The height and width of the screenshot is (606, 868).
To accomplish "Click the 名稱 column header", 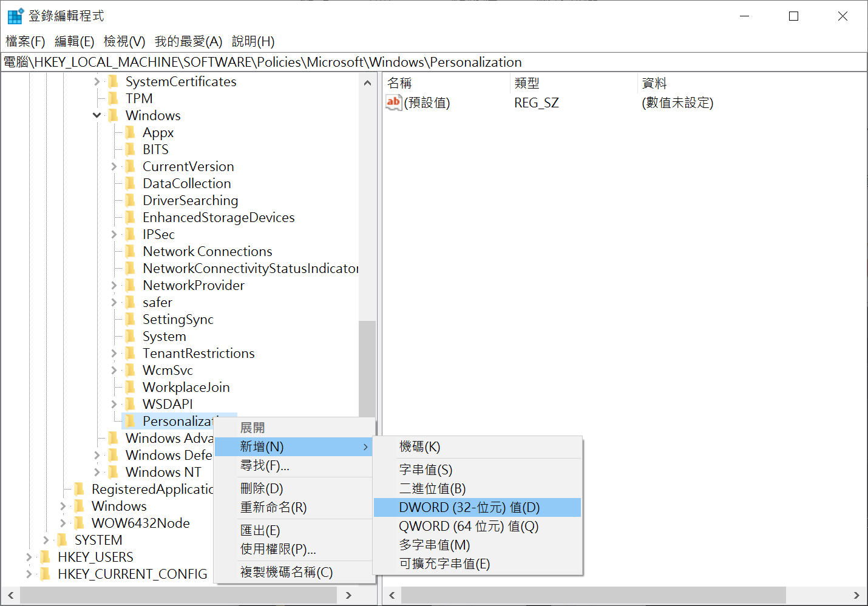I will coord(446,83).
